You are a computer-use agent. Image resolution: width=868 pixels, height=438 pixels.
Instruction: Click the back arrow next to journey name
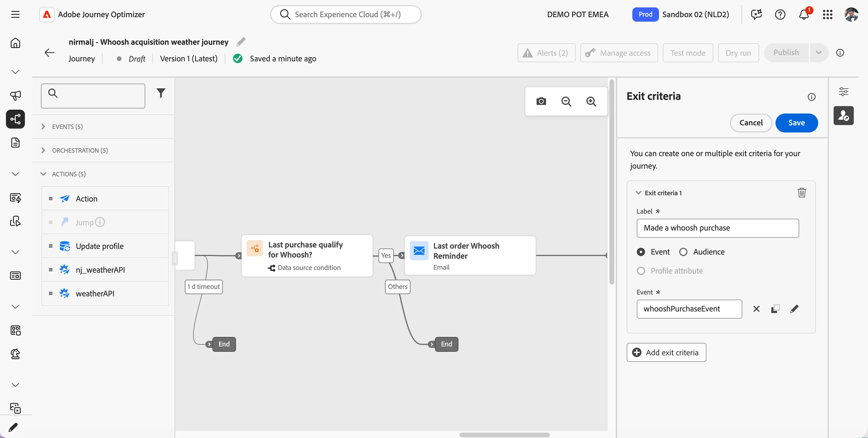point(50,52)
